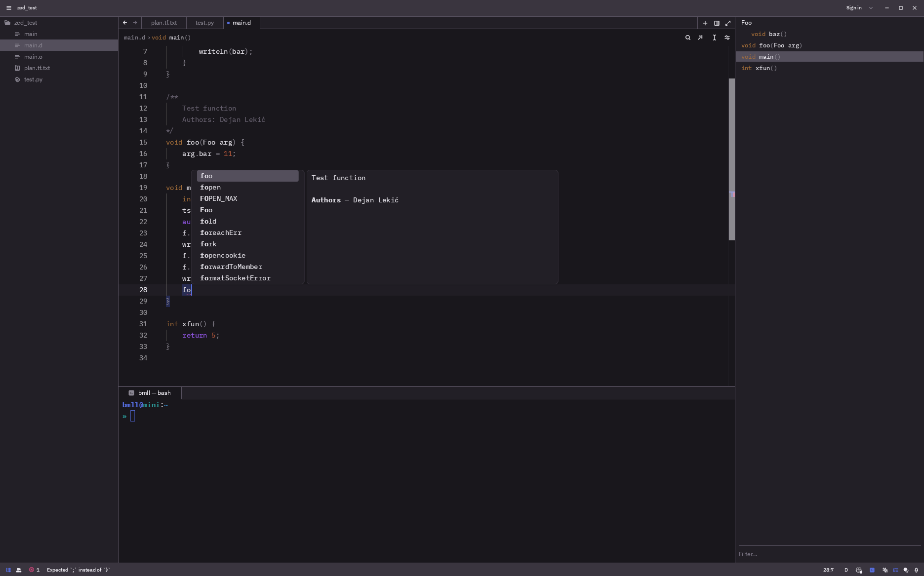Click the cursor position 28:7
Viewport: 924px width, 576px height.
[x=828, y=570]
